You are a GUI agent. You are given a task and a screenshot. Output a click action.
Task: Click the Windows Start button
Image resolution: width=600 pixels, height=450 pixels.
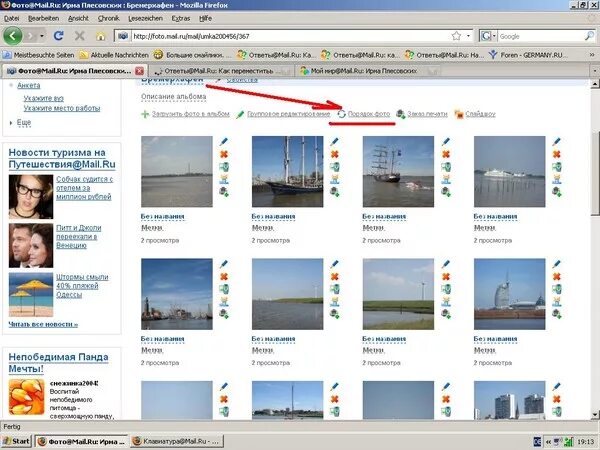pyautogui.click(x=15, y=441)
